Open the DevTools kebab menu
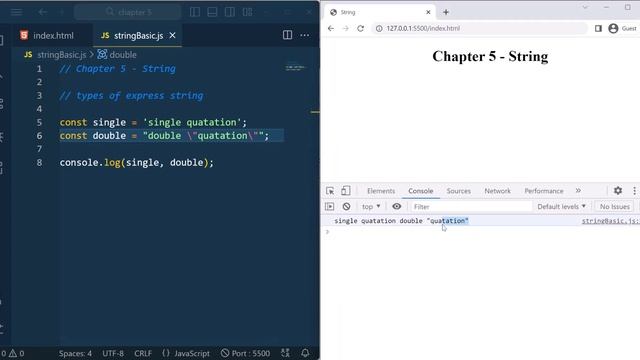Image resolution: width=640 pixels, height=360 pixels. (x=634, y=191)
